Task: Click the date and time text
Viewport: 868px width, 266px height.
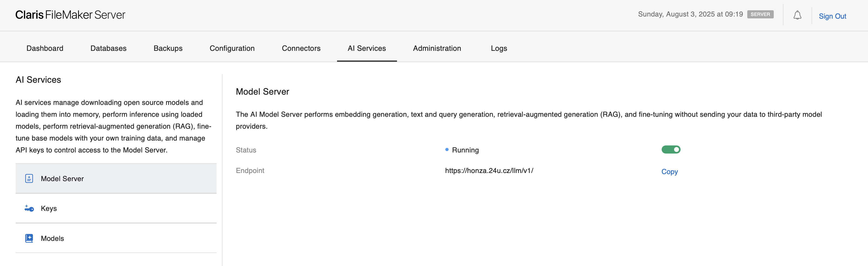Action: pos(690,14)
